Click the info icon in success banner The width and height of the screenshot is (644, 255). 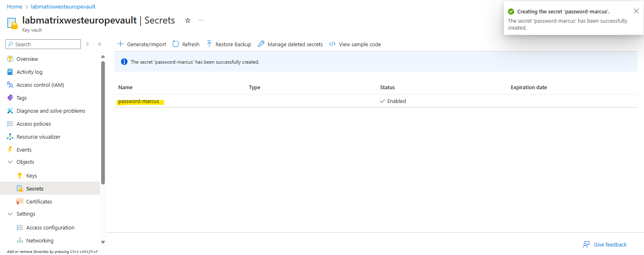(x=124, y=62)
